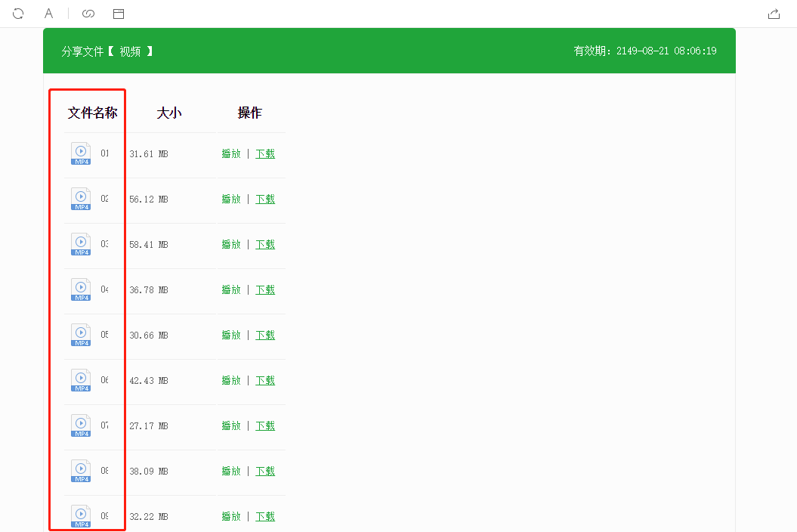This screenshot has height=532, width=797.
Task: Click the 27.17 MB size cell
Action: coord(148,425)
